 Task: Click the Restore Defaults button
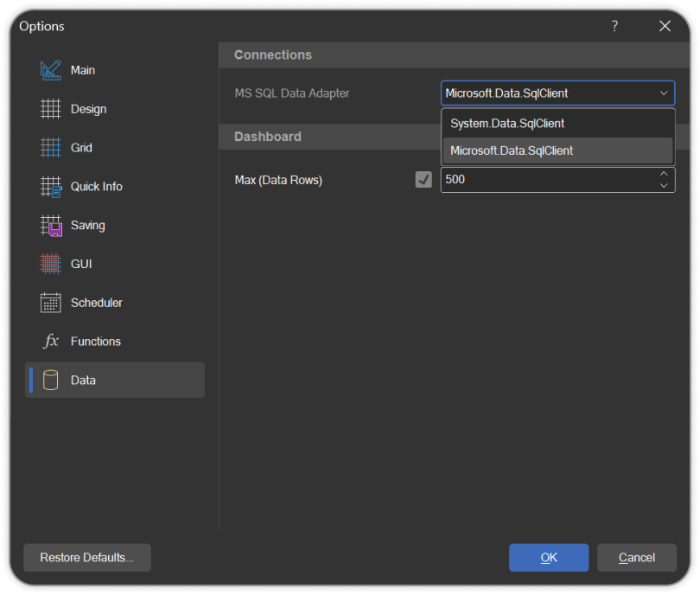(87, 558)
